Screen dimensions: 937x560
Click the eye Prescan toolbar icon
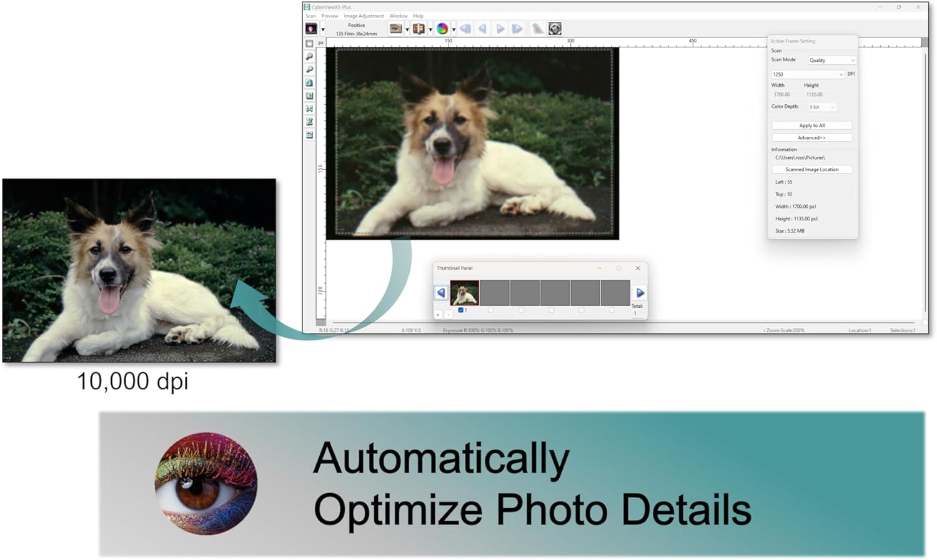(395, 29)
